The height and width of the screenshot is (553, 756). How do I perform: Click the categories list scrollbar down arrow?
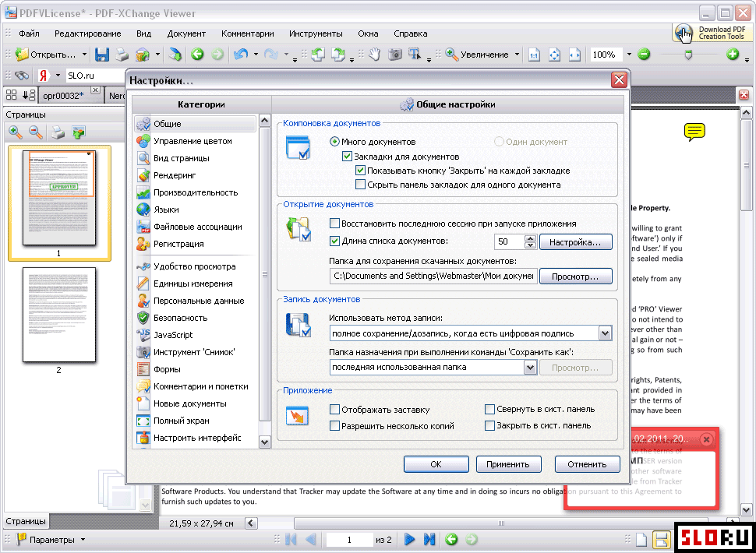[x=265, y=441]
